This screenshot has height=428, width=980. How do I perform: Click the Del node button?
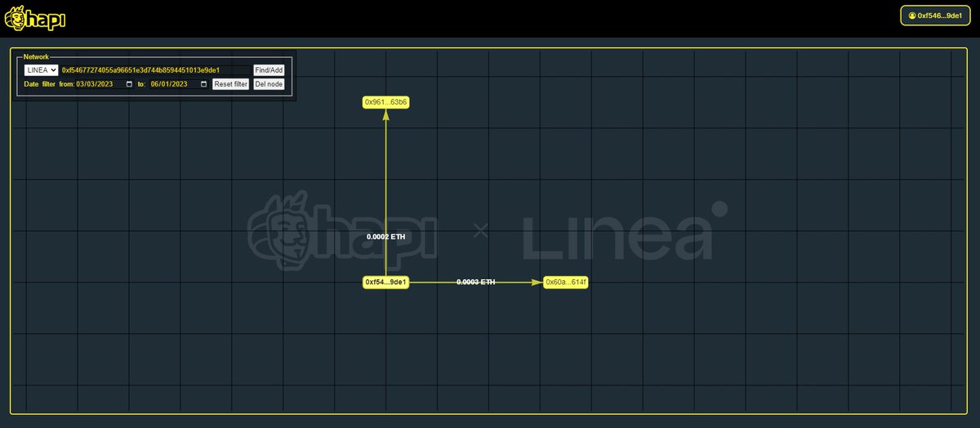click(269, 84)
